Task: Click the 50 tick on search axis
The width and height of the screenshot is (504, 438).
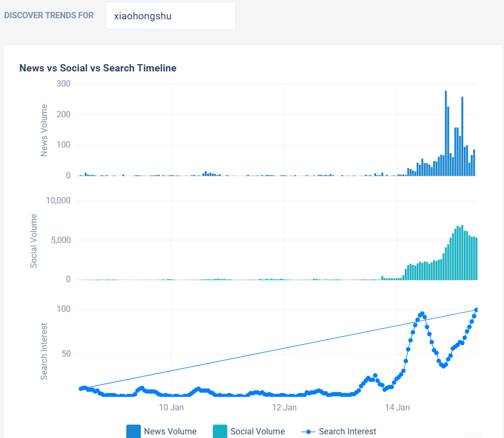Action: click(66, 354)
